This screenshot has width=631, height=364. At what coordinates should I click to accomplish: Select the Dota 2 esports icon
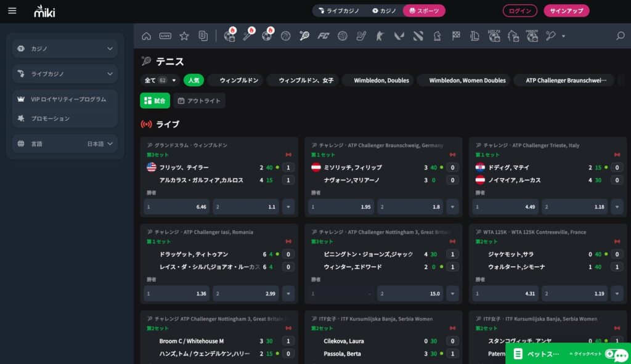[x=418, y=36]
